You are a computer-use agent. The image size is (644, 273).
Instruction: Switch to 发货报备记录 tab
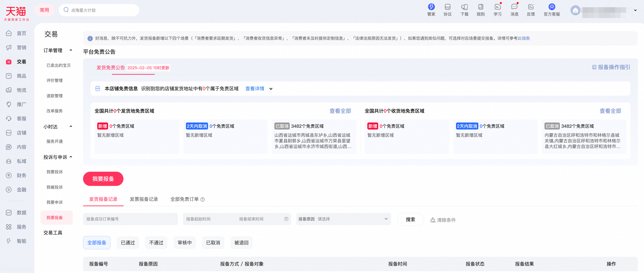click(x=103, y=199)
